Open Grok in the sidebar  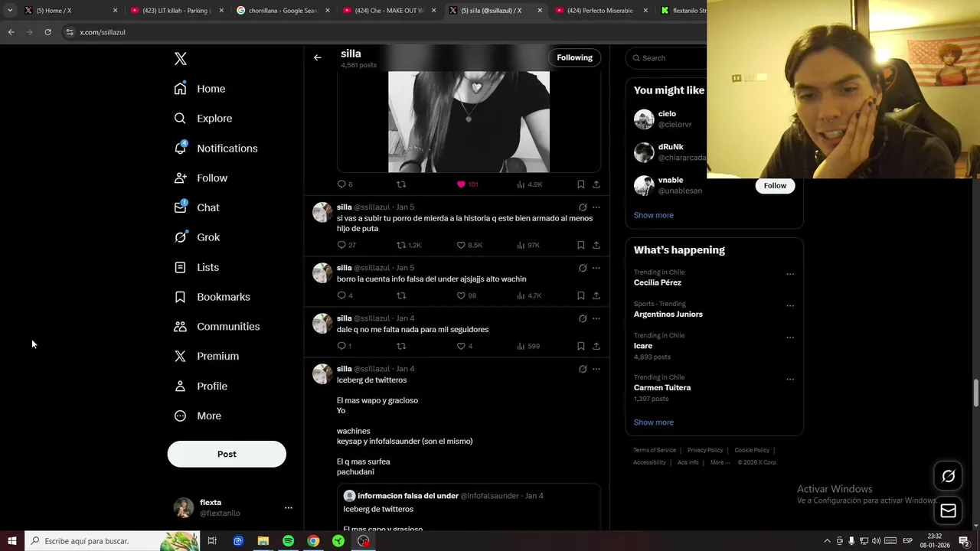197,237
